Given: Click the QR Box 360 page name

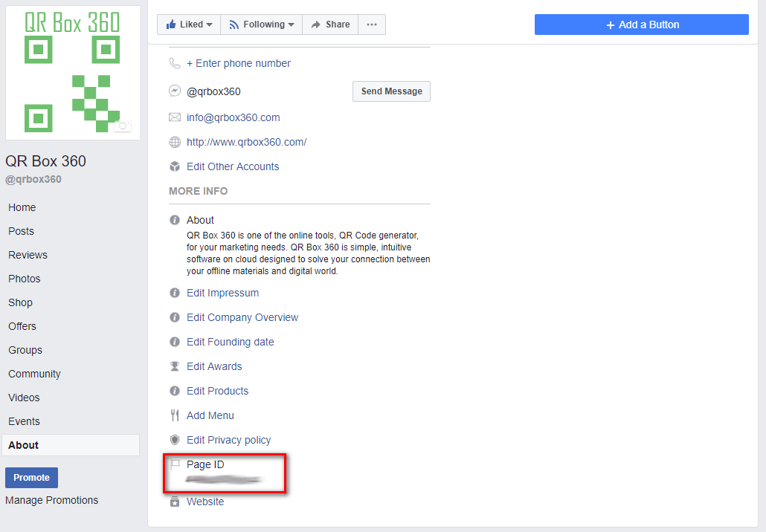Looking at the screenshot, I should tap(45, 161).
